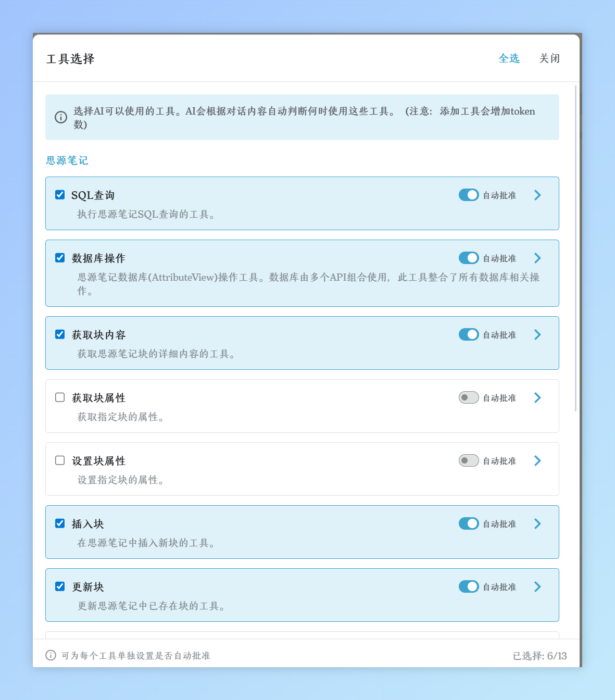Select the 获取块内容 tool card title

click(x=99, y=335)
